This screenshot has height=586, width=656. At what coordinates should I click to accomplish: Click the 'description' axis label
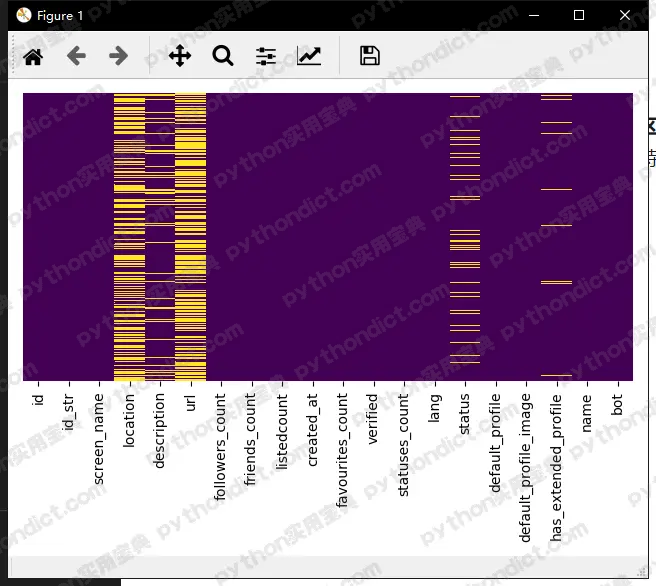160,431
